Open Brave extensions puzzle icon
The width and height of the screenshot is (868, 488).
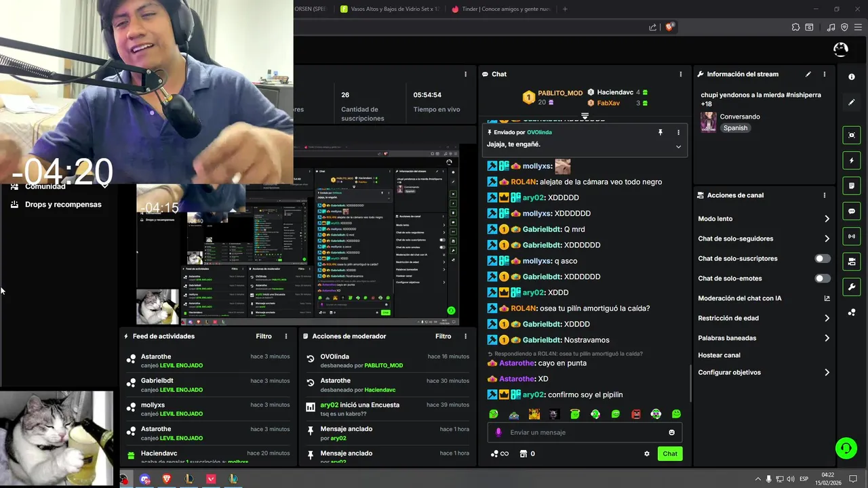pos(795,27)
